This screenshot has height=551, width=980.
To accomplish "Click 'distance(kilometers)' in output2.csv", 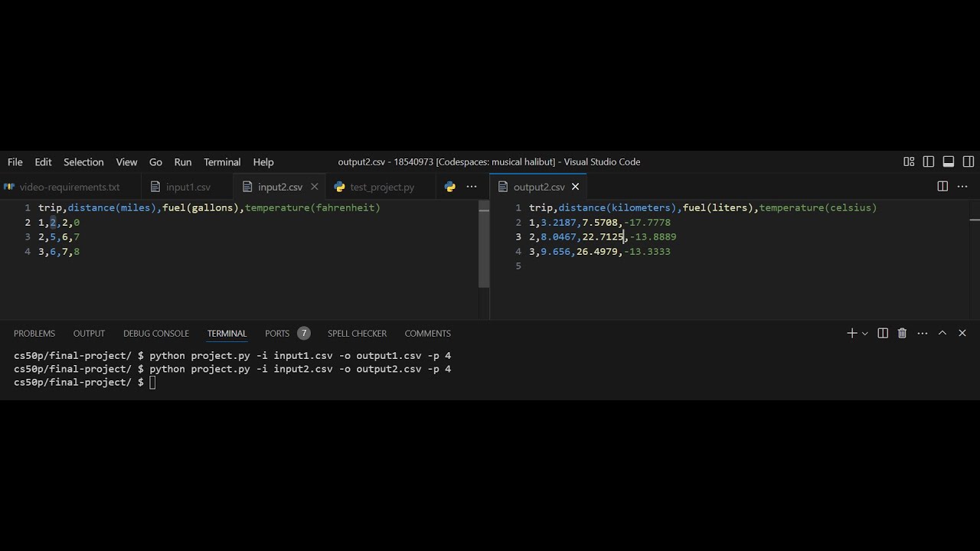I will click(x=617, y=207).
